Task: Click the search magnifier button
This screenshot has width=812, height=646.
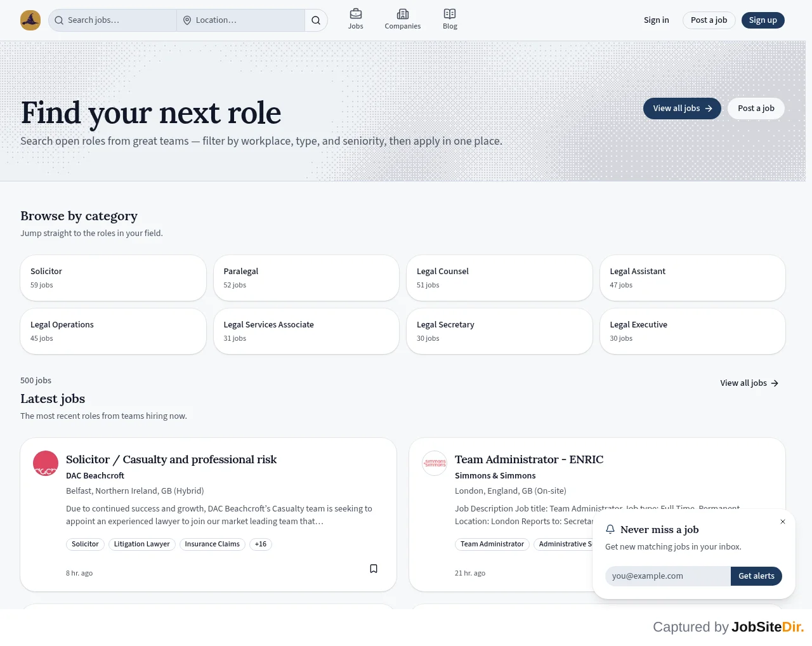Action: (x=316, y=20)
